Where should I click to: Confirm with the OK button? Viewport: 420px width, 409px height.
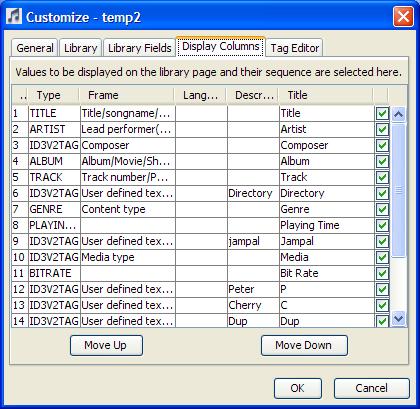(x=298, y=388)
